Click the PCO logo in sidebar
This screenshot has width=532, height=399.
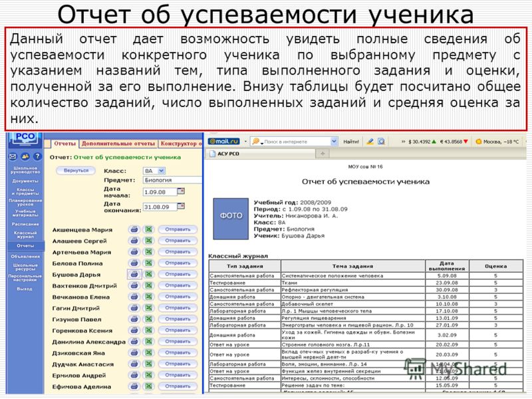coord(25,138)
